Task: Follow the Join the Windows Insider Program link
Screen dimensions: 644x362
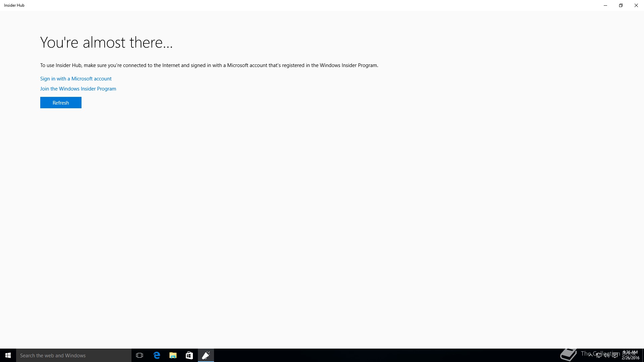Action: point(78,89)
